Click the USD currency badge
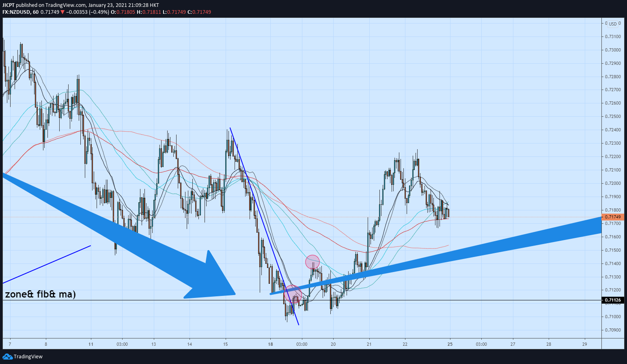 coord(612,24)
